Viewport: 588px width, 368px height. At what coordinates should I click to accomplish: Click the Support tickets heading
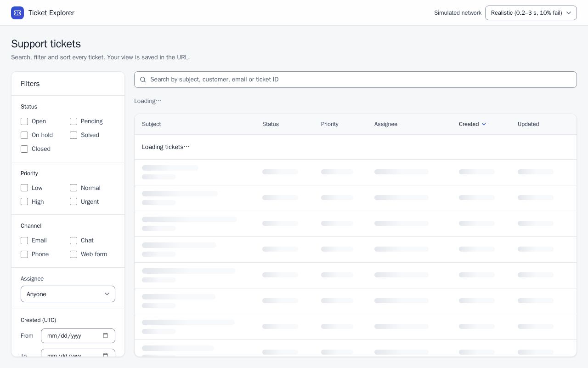[46, 44]
